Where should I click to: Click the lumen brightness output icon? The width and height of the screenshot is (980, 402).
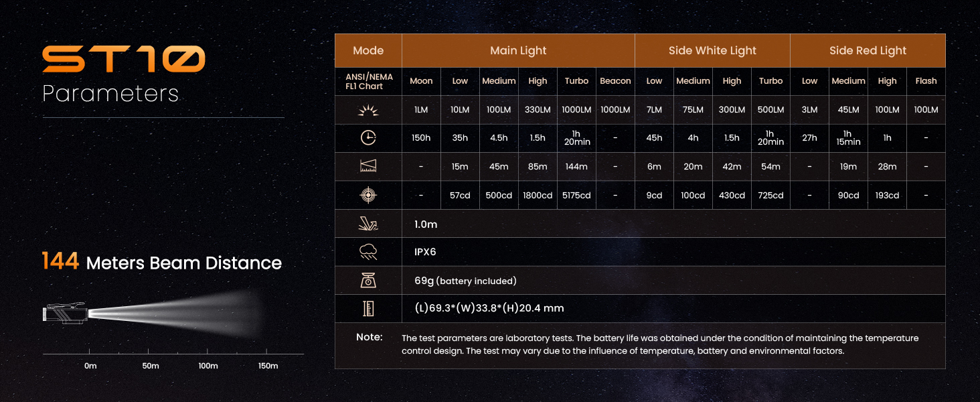(x=368, y=110)
